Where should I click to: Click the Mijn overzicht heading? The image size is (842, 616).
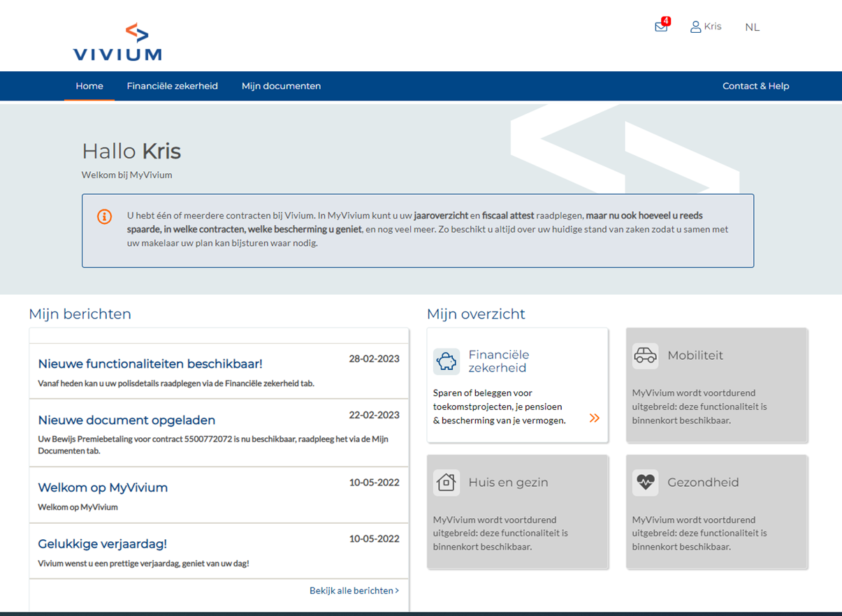[476, 314]
